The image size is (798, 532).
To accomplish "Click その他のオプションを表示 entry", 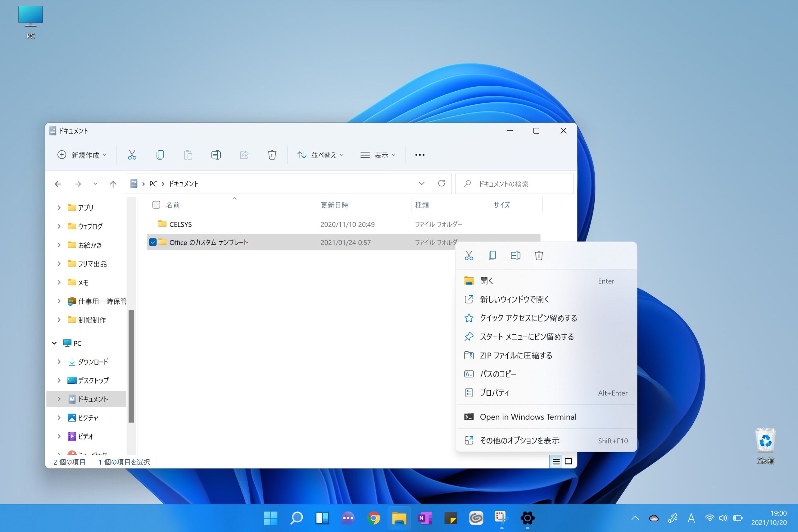I will [519, 441].
